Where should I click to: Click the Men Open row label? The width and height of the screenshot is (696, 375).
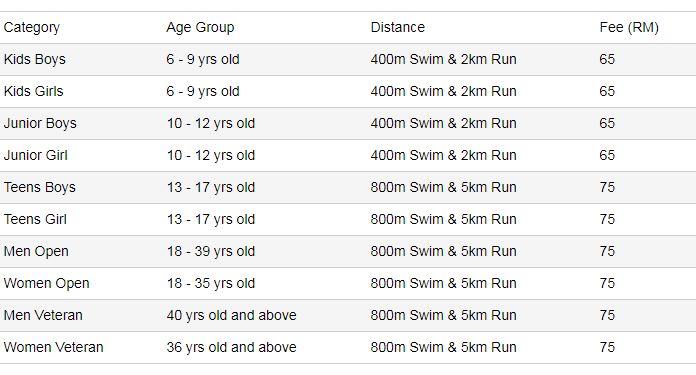click(36, 251)
